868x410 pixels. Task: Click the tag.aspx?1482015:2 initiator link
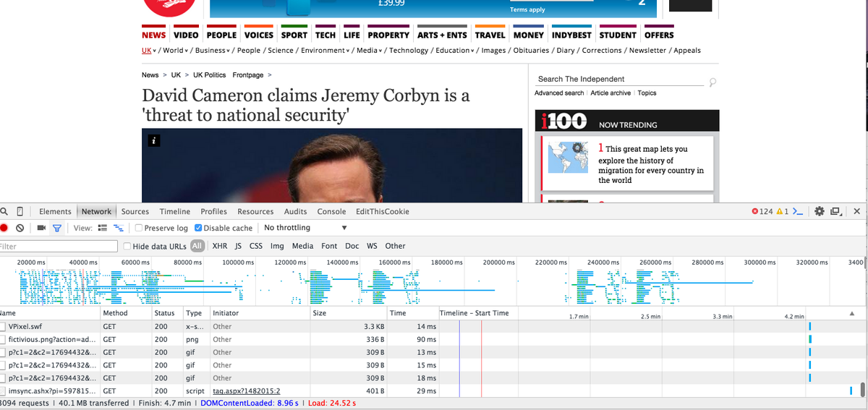pyautogui.click(x=246, y=390)
